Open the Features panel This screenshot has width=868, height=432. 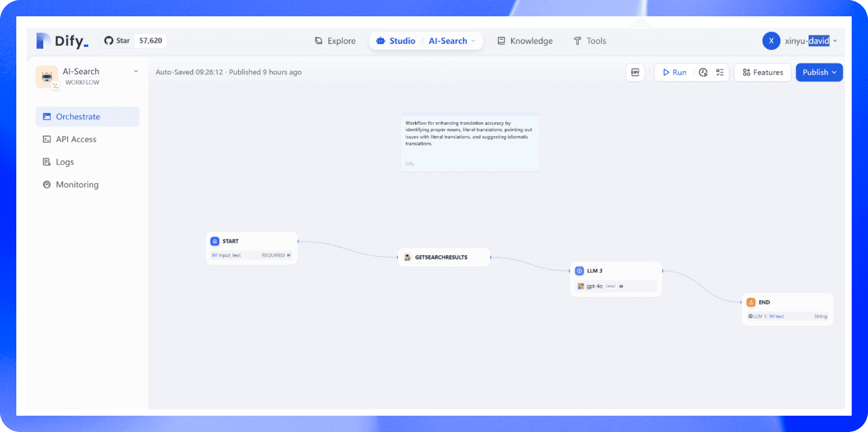click(x=763, y=72)
